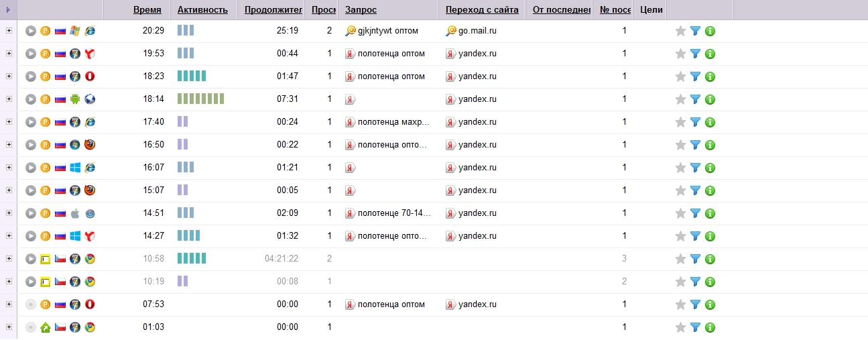This screenshot has width=868, height=340.
Task: Click the filter icon for the 19:53 visit
Action: click(695, 54)
